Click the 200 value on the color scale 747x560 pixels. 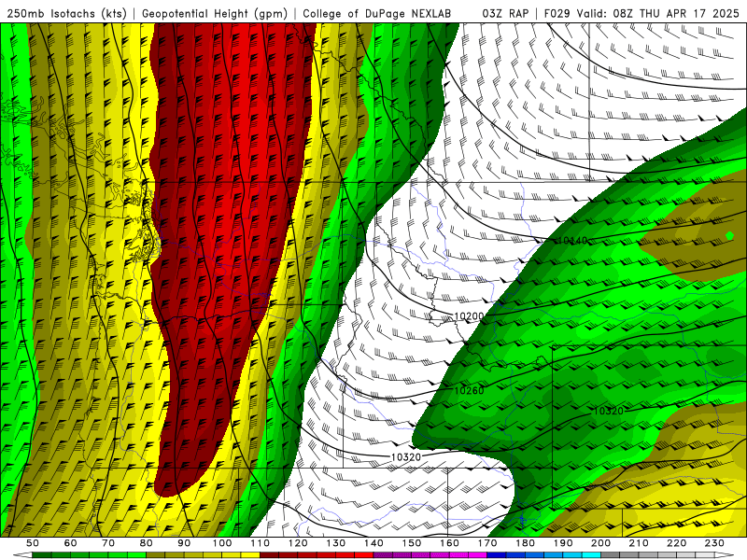(x=600, y=543)
